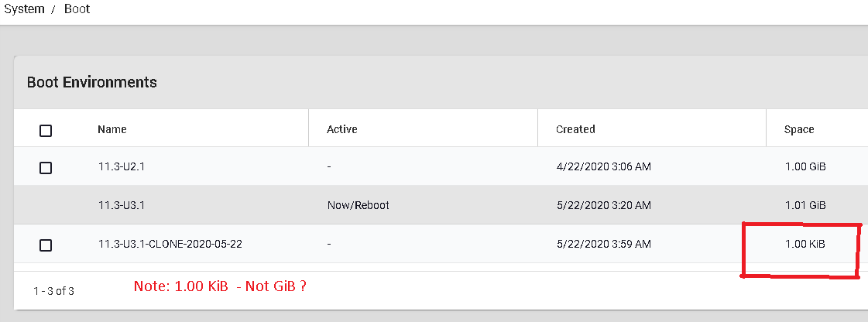Click the System breadcrumb link

coord(24,9)
